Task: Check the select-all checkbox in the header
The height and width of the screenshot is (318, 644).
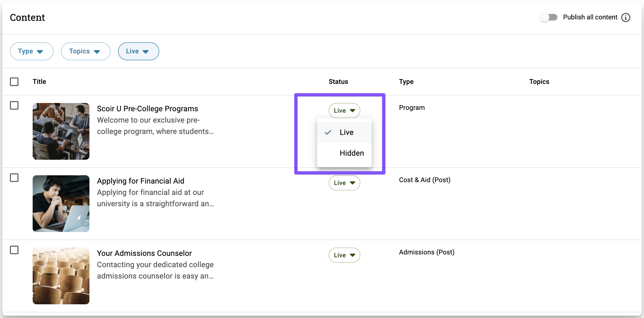Action: (x=14, y=82)
